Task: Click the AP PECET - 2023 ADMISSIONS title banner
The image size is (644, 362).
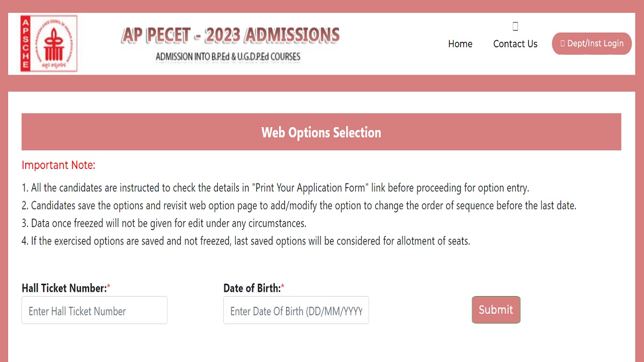Action: [x=230, y=35]
